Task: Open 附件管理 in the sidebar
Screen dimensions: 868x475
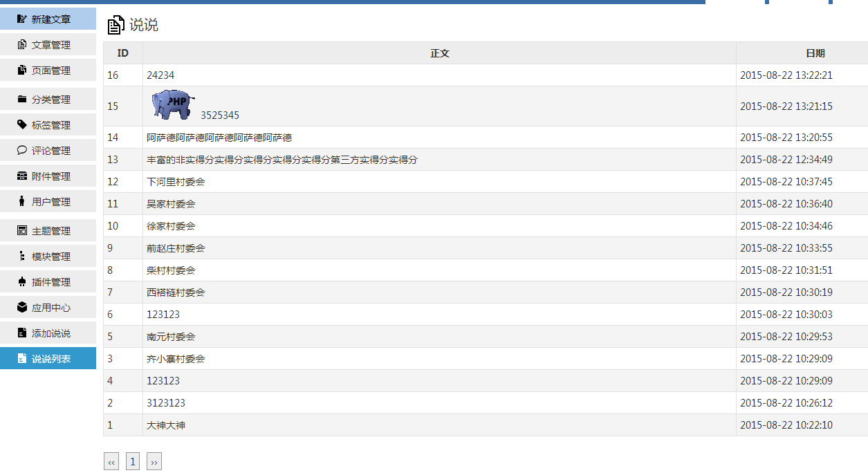Action: pos(50,176)
